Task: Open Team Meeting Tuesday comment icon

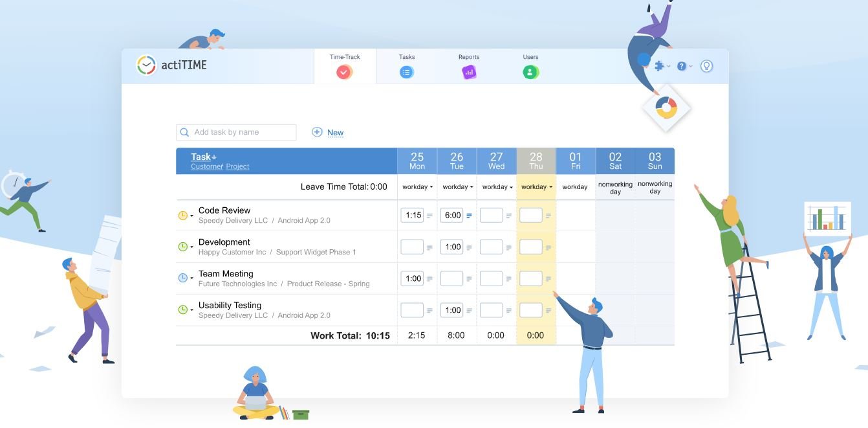Action: (469, 279)
